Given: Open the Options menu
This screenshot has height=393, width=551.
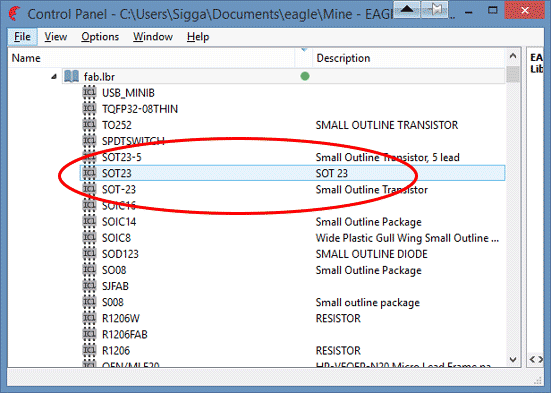Looking at the screenshot, I should pos(100,37).
